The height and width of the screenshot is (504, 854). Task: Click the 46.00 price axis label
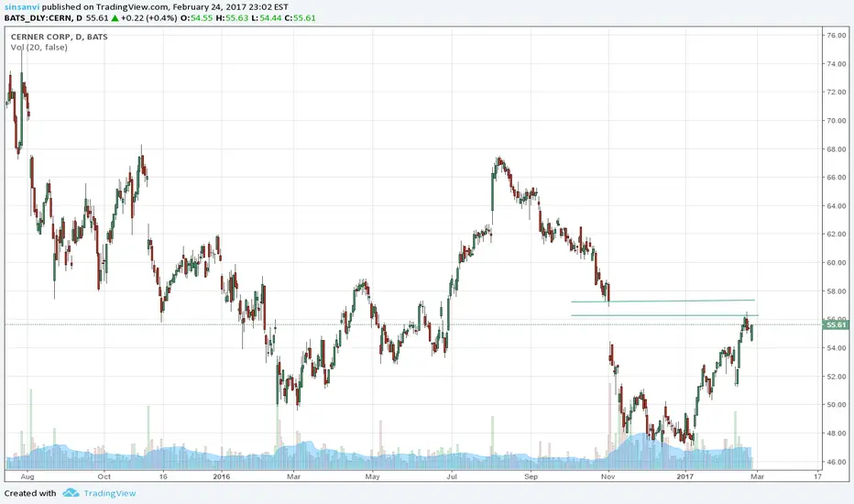[837, 462]
